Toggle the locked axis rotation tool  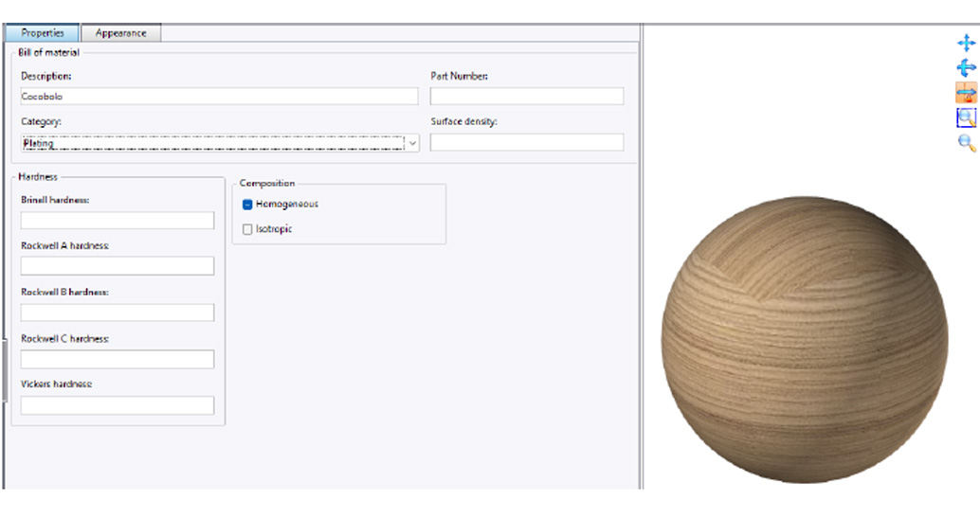pyautogui.click(x=966, y=93)
